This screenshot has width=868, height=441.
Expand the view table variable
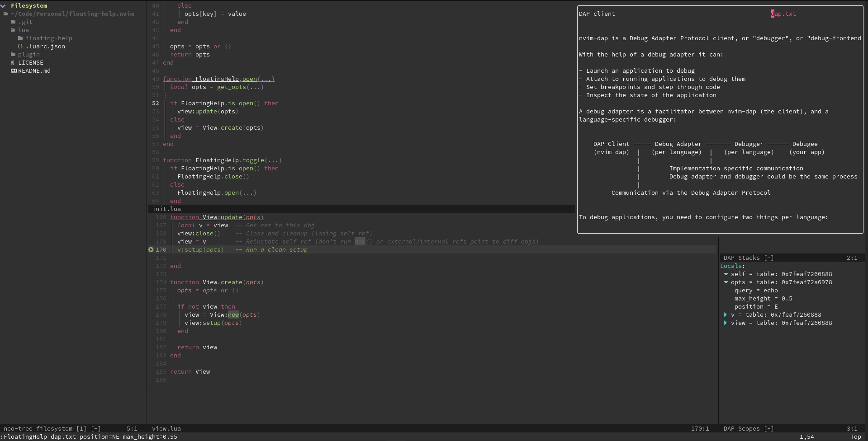[726, 323]
